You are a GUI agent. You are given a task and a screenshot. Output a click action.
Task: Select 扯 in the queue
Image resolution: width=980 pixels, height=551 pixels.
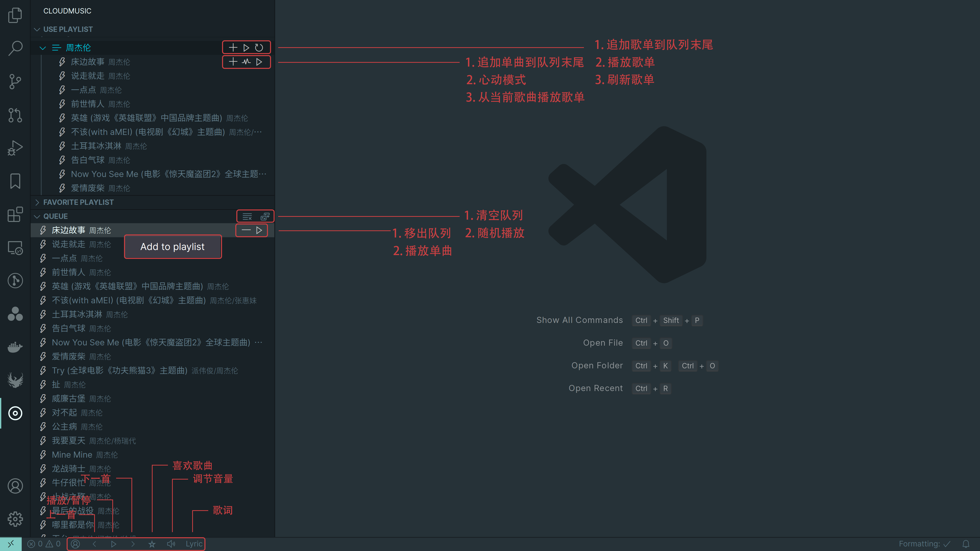[153, 384]
